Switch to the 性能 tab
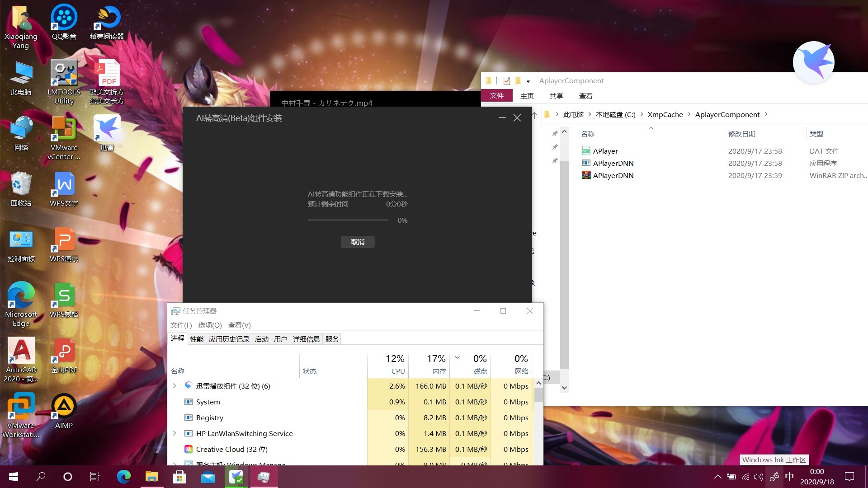868x488 pixels. tap(196, 339)
